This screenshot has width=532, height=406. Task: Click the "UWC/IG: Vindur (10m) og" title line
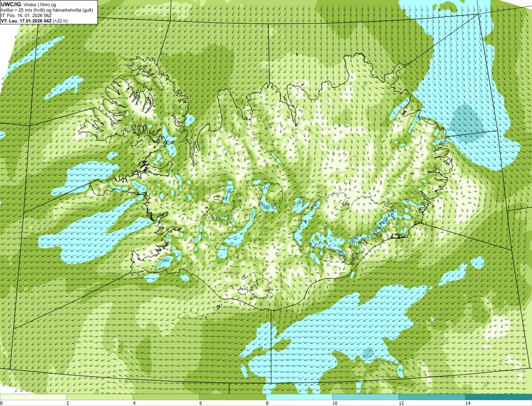point(29,5)
